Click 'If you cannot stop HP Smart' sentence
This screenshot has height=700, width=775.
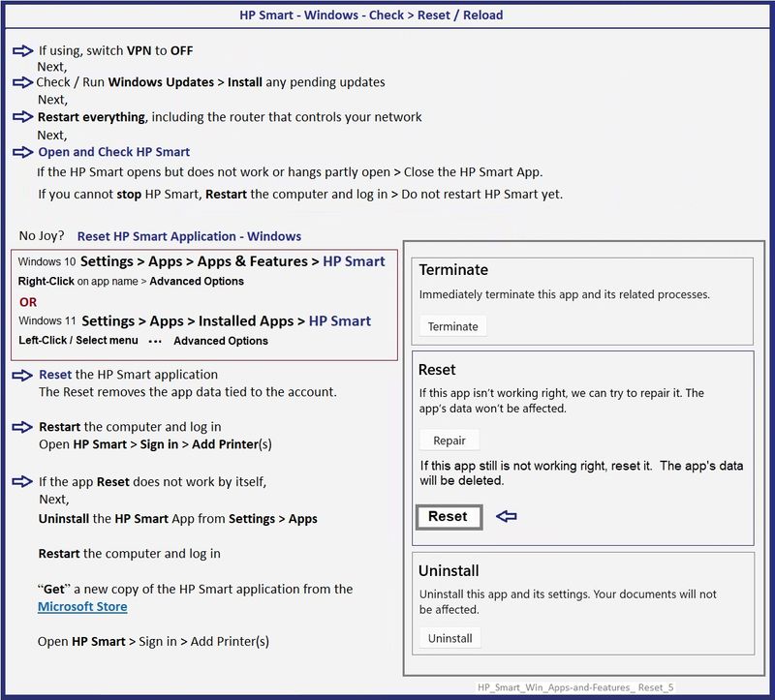300,195
